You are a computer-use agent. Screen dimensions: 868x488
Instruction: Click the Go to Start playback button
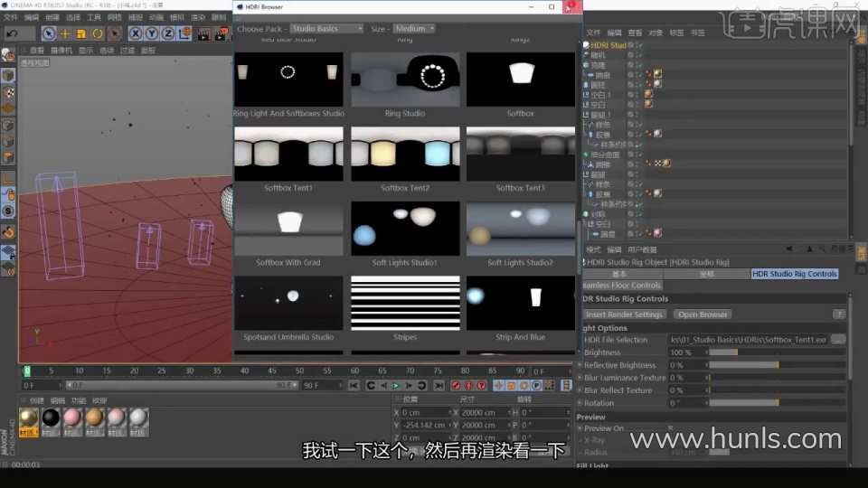[354, 386]
